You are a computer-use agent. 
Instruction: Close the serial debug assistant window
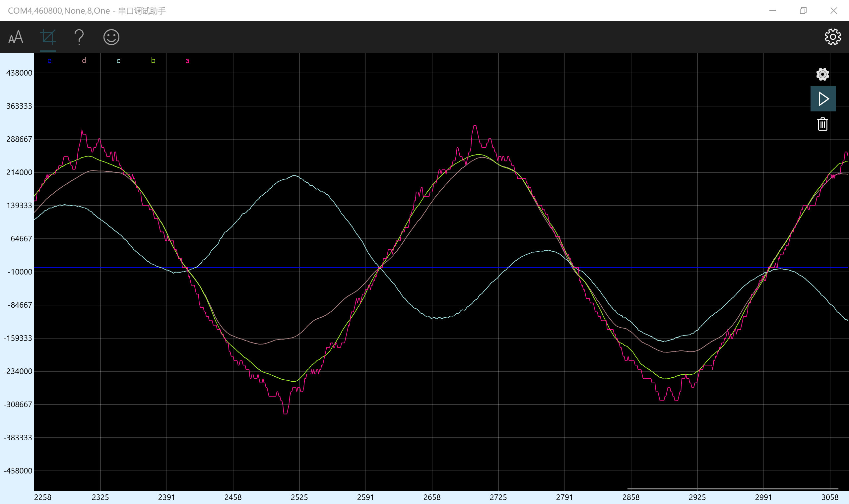834,11
